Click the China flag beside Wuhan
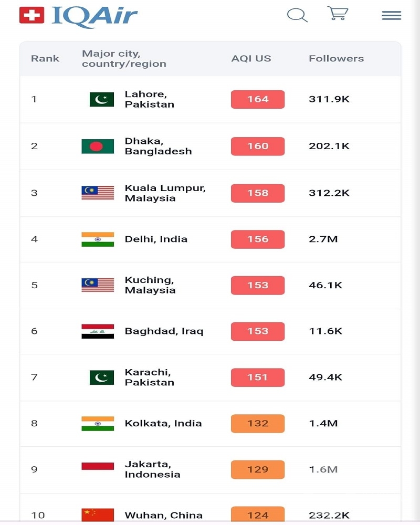 tap(98, 515)
